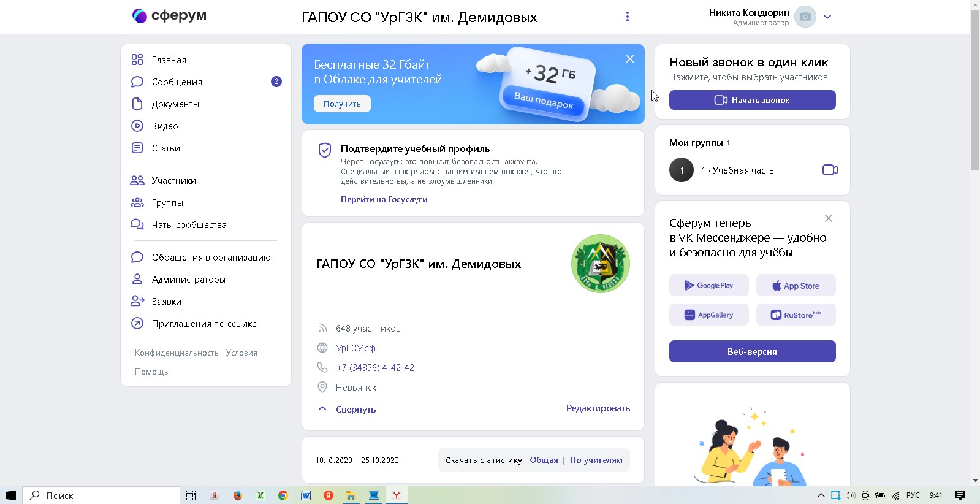This screenshot has width=980, height=504.
Task: Click the shield verification icon
Action: point(325,150)
